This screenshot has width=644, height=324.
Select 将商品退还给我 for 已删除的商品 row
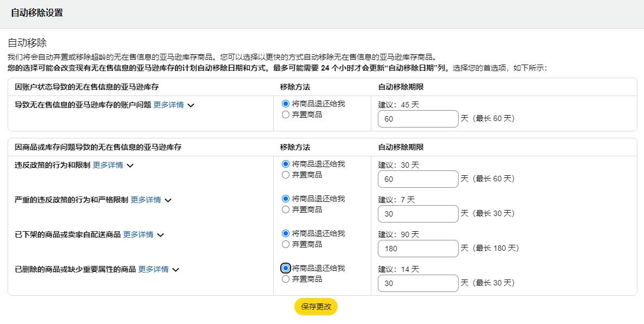click(286, 268)
